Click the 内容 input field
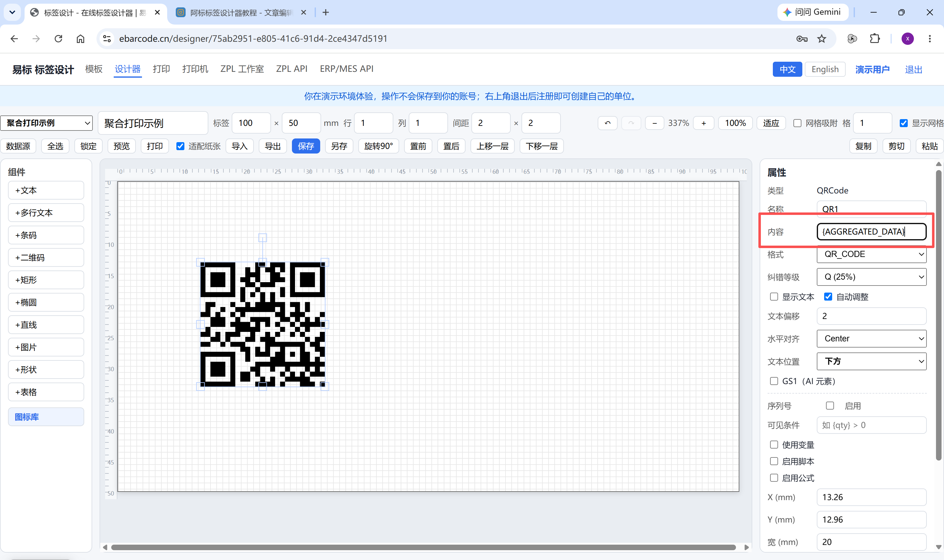The width and height of the screenshot is (944, 560). coord(871,231)
